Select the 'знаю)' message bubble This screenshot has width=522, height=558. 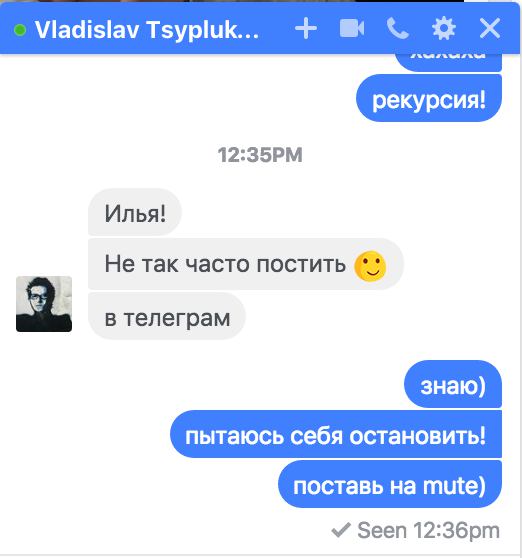pyautogui.click(x=453, y=384)
